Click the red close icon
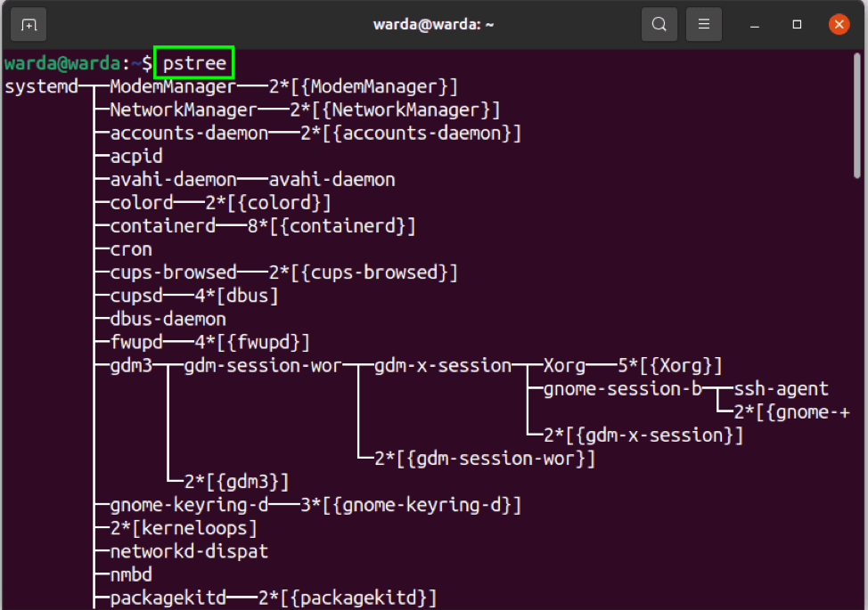 (839, 24)
